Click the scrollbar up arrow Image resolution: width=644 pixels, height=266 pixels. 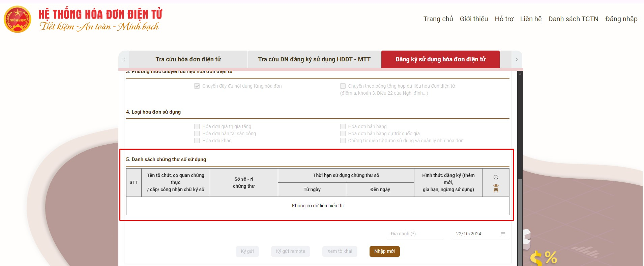point(520,73)
